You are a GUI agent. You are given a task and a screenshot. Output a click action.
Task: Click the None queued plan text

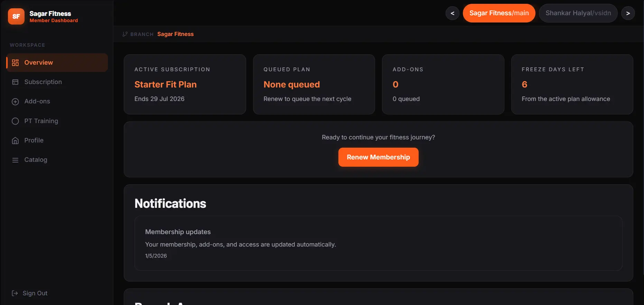[291, 84]
